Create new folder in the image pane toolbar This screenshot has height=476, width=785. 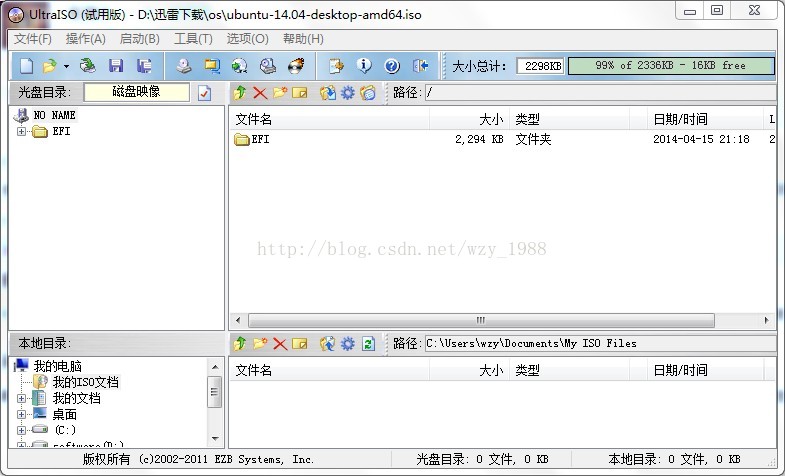tap(280, 92)
